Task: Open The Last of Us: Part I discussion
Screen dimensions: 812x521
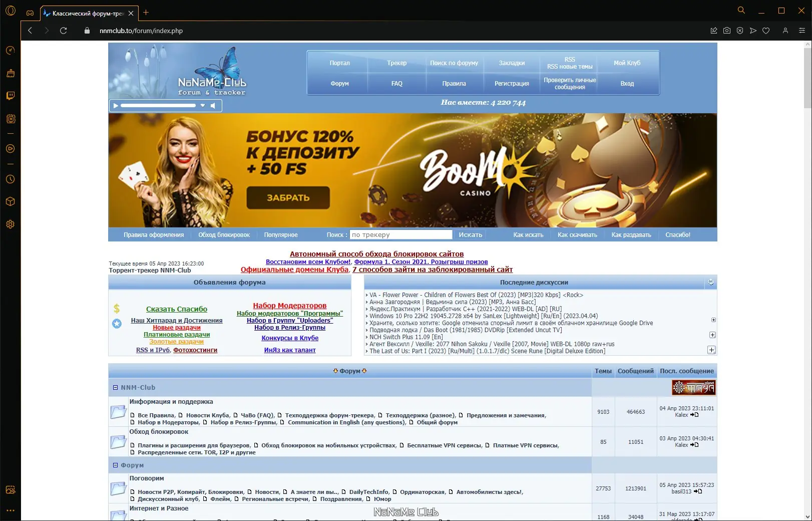Action: click(487, 351)
